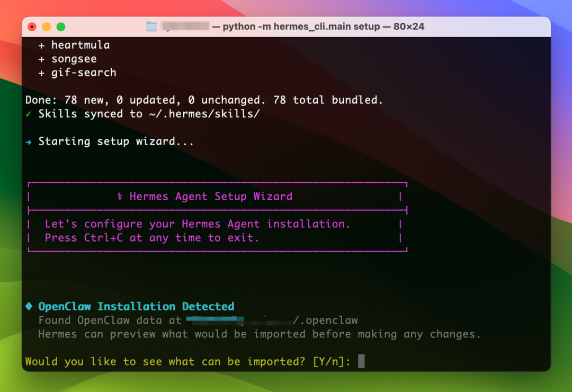
Task: Click the arrow icon before Starting setup wizard
Action: coord(29,142)
